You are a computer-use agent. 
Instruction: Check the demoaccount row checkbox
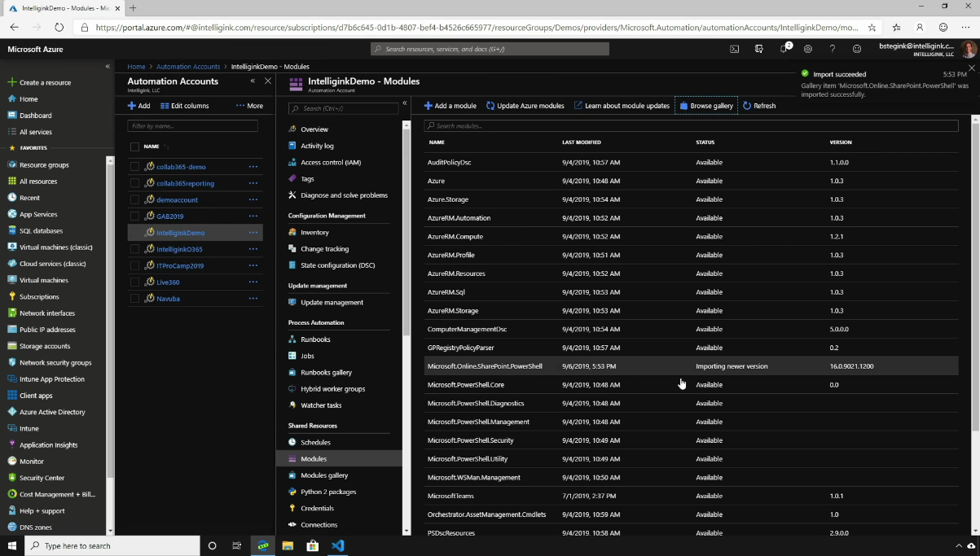(134, 199)
